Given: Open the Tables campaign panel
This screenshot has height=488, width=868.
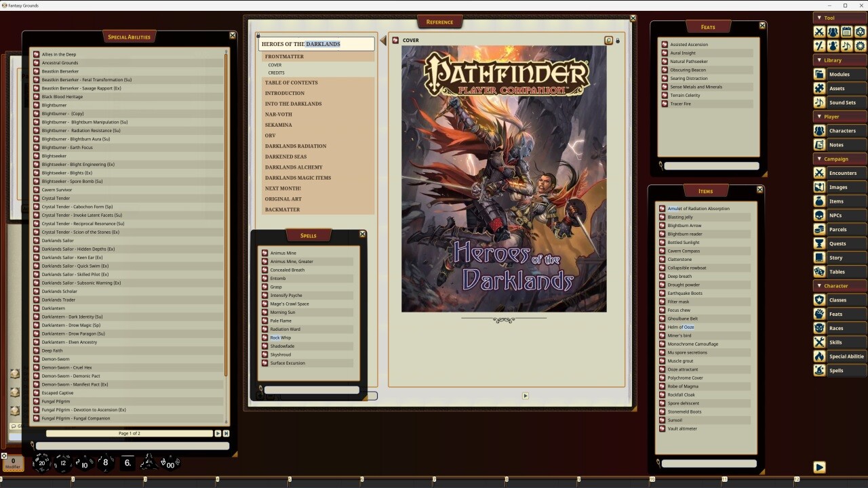Looking at the screenshot, I should point(843,271).
